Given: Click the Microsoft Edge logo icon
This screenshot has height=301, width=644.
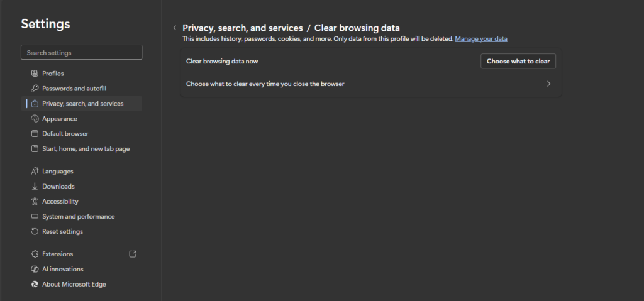Looking at the screenshot, I should pos(35,285).
